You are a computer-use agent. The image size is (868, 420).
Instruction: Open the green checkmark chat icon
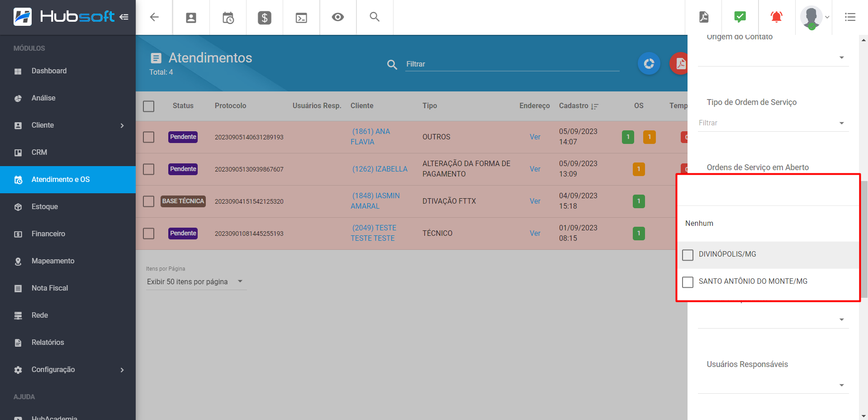pos(740,17)
